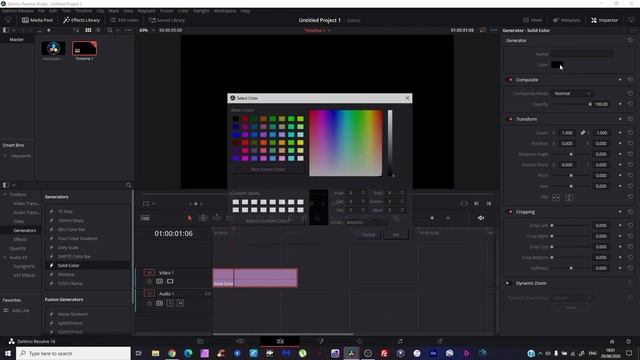Click the zoom link chain icon in Transform

583,133
